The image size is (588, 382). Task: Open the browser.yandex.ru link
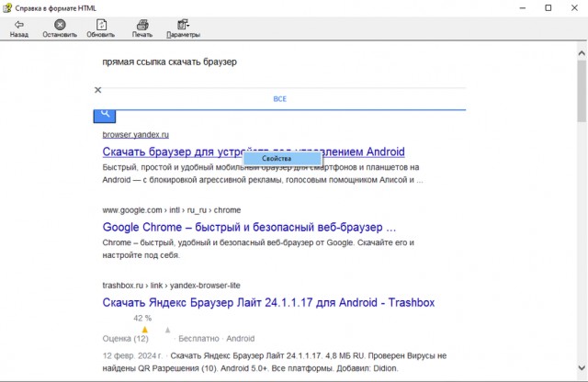click(x=136, y=135)
